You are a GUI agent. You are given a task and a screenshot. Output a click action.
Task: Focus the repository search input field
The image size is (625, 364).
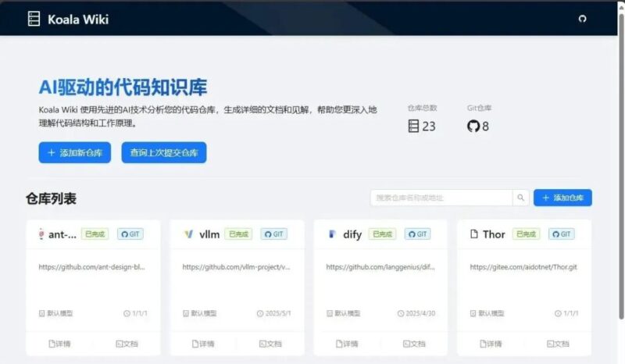coord(441,198)
